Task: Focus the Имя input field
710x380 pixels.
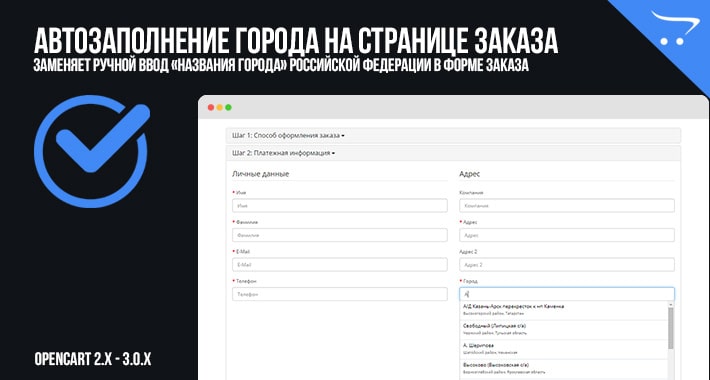Action: coord(340,206)
